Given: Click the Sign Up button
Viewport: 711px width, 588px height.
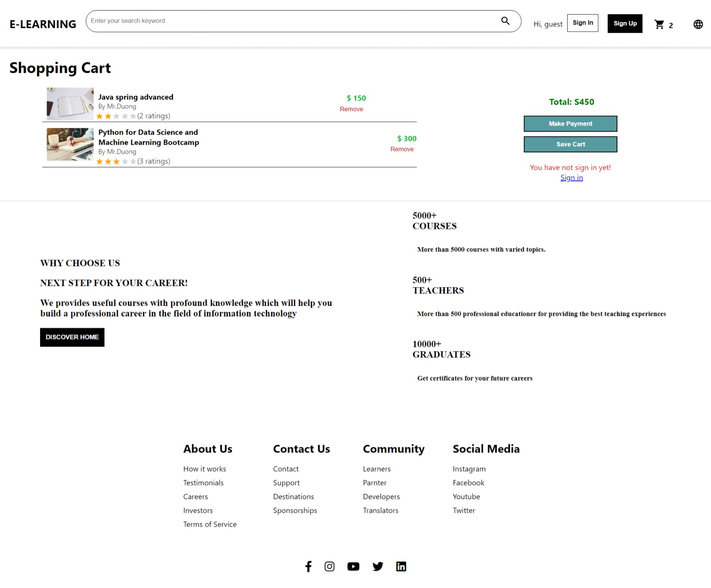Looking at the screenshot, I should tap(625, 23).
